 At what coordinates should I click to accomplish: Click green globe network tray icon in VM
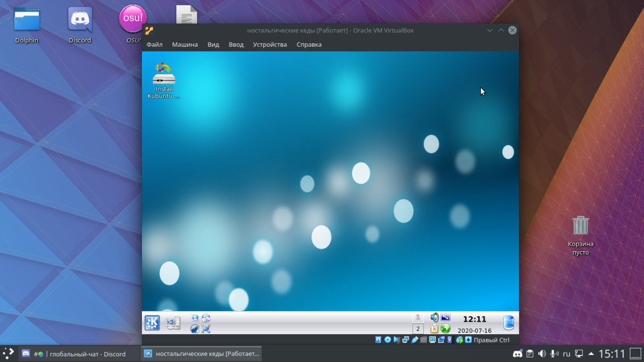445,329
